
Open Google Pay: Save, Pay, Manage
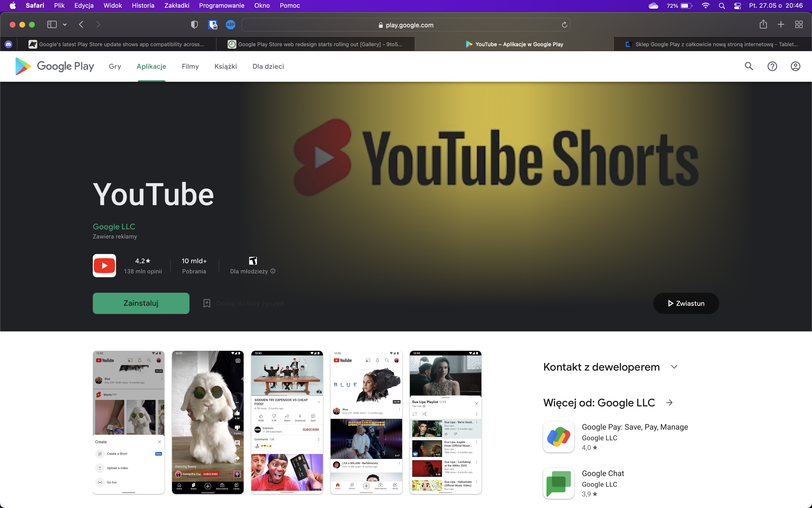[635, 427]
